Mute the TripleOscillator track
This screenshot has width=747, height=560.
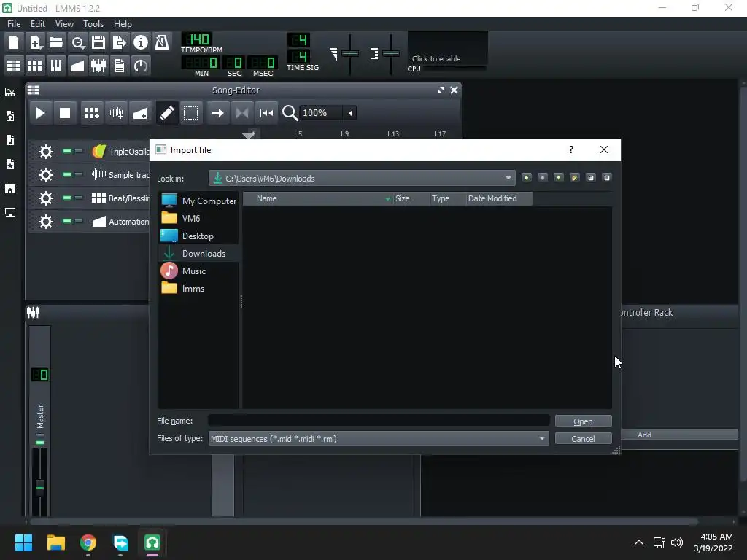click(66, 152)
